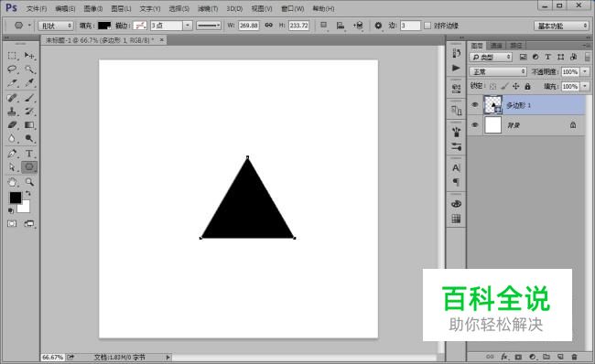595x364 pixels.
Task: Toggle lock position
Action: (x=515, y=87)
